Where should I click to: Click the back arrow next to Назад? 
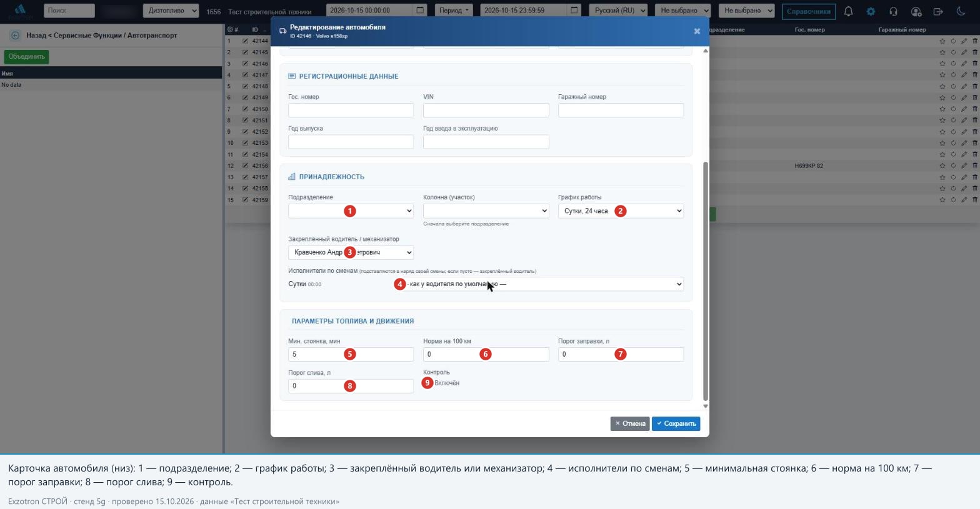coord(15,36)
